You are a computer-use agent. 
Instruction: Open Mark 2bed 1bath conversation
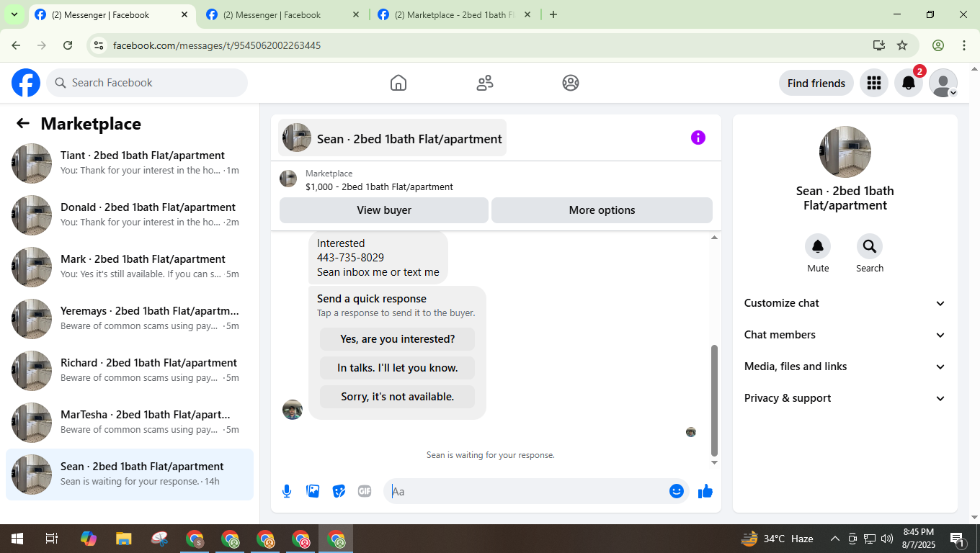pos(130,267)
